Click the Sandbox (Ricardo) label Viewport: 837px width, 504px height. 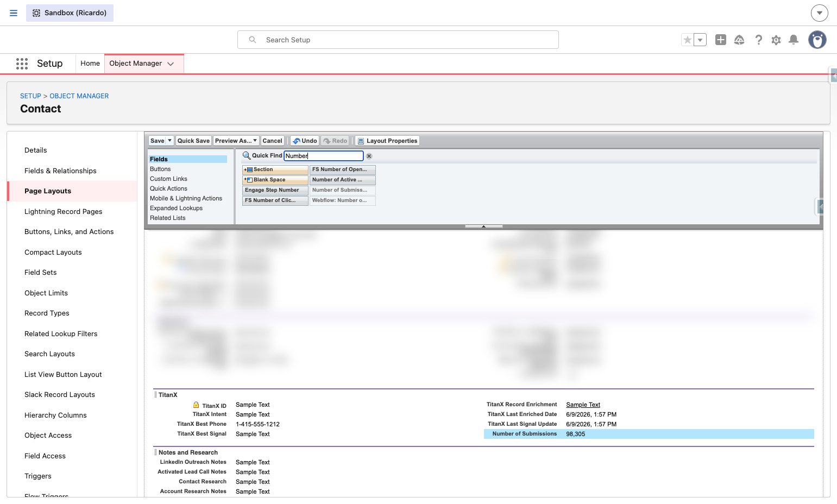[x=75, y=13]
